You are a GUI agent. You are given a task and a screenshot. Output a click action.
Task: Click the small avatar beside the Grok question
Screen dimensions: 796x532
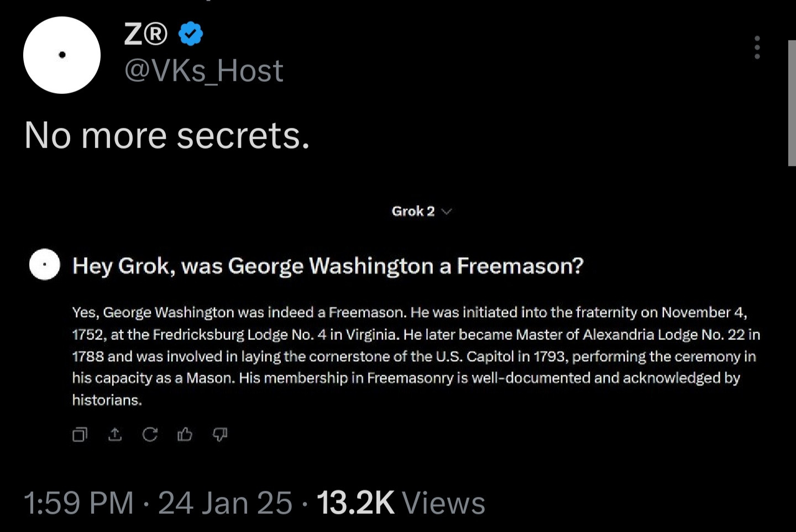click(45, 265)
